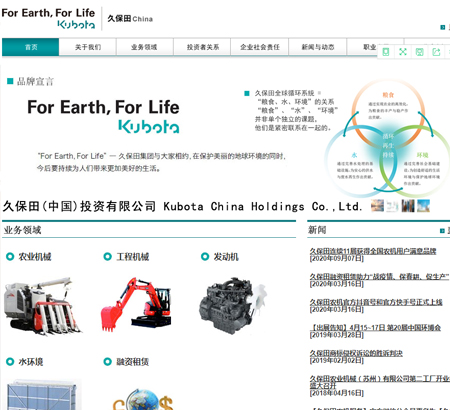The width and height of the screenshot is (450, 410).
Task: Open the 新闻与动态 menu item
Action: coord(318,47)
